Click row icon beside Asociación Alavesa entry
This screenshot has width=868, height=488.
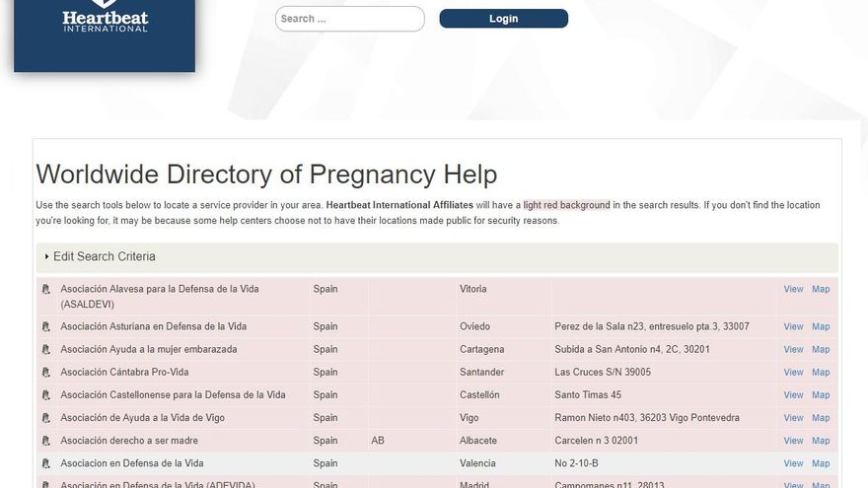point(45,290)
